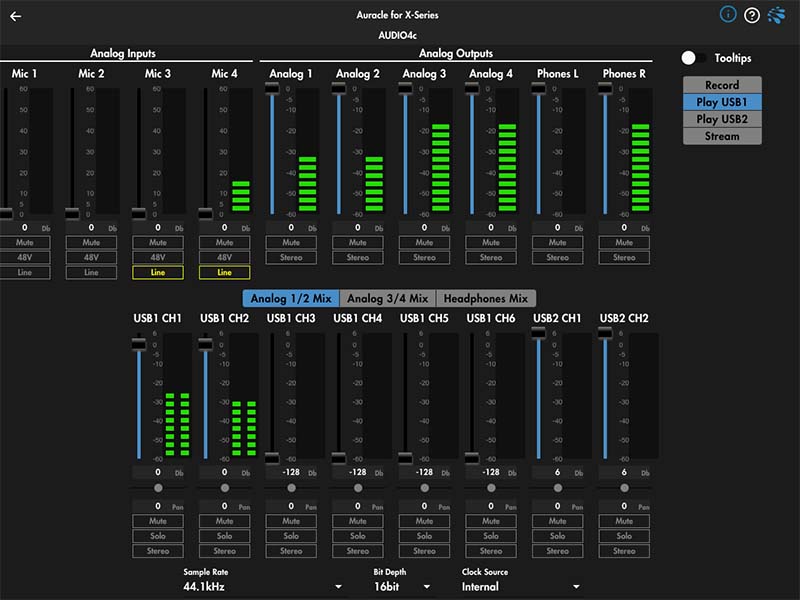
Task: Enable 48V phantom power on Mic 3
Action: [x=158, y=257]
